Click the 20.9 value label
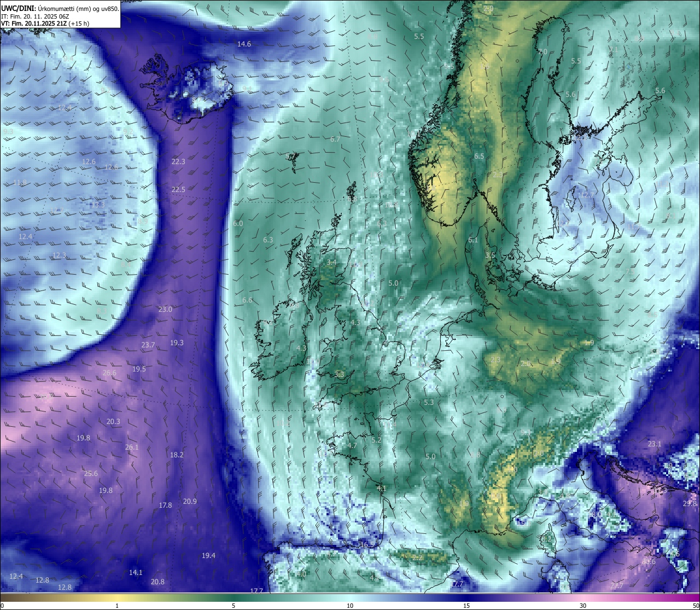Screen dimensions: 700x610 (x=190, y=501)
